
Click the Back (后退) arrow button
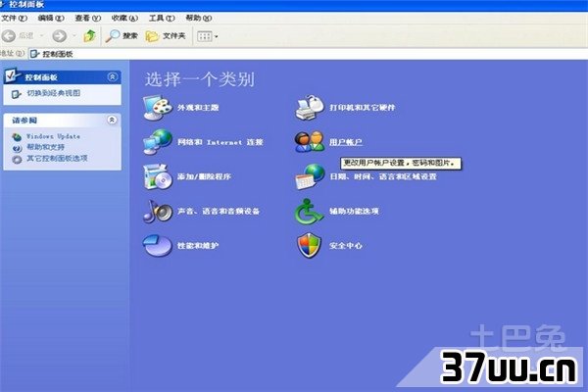click(x=9, y=36)
